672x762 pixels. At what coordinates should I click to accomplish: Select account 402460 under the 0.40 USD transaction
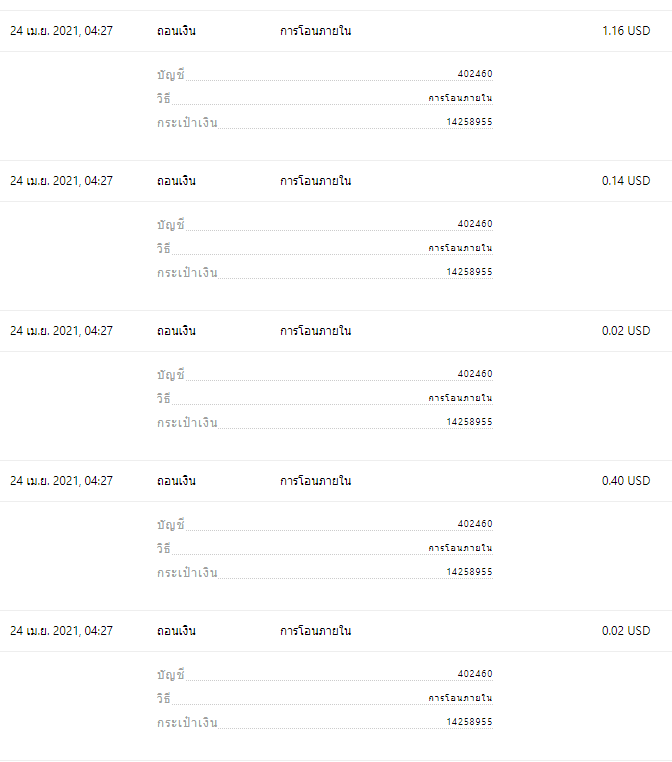(475, 524)
